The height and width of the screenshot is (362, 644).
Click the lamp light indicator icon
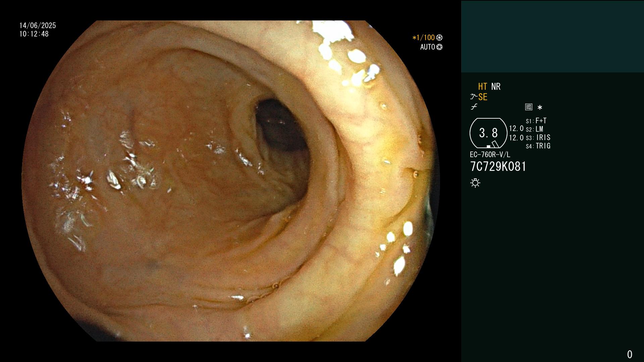pyautogui.click(x=475, y=183)
